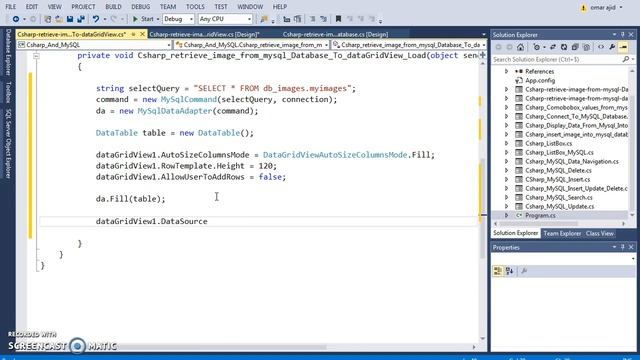Click the green Start debugging button

[x=143, y=19]
